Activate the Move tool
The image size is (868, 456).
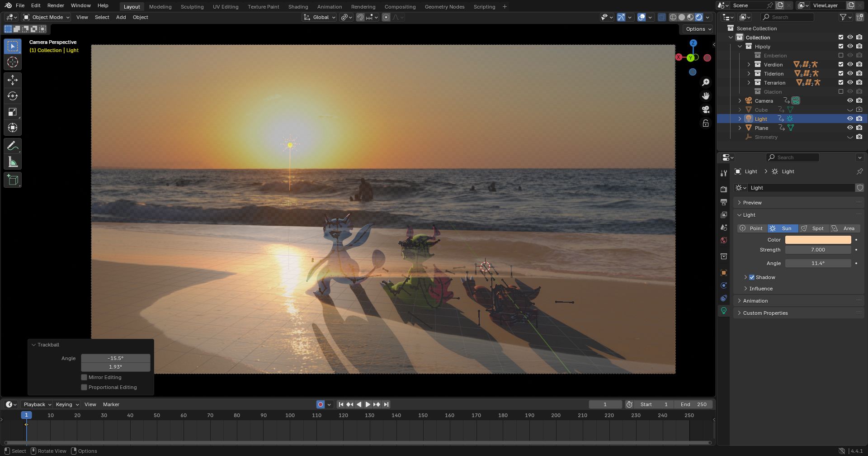(x=13, y=80)
